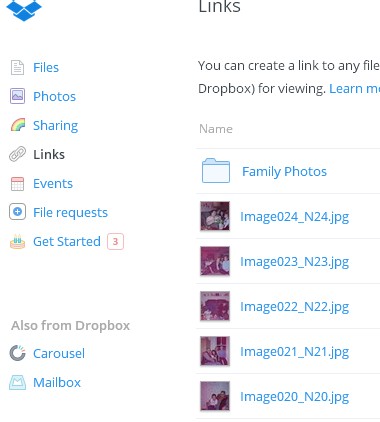The width and height of the screenshot is (380, 422).
Task: Click the chain Links icon
Action: click(x=17, y=154)
